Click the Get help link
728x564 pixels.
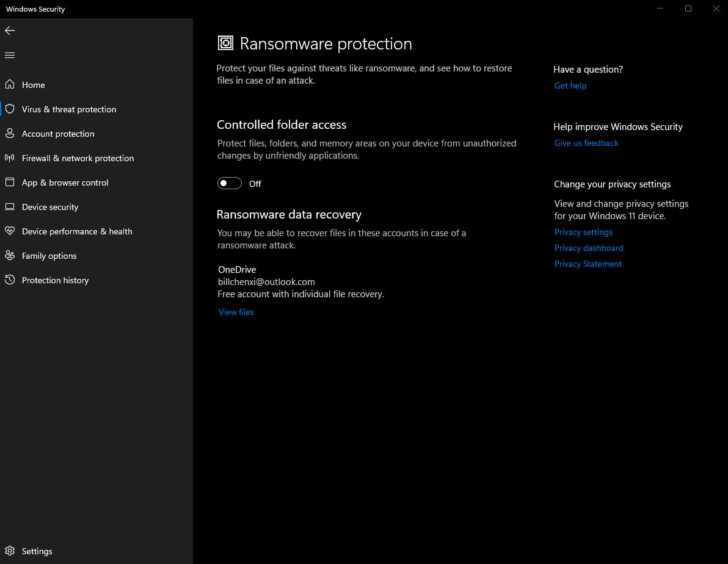click(570, 85)
